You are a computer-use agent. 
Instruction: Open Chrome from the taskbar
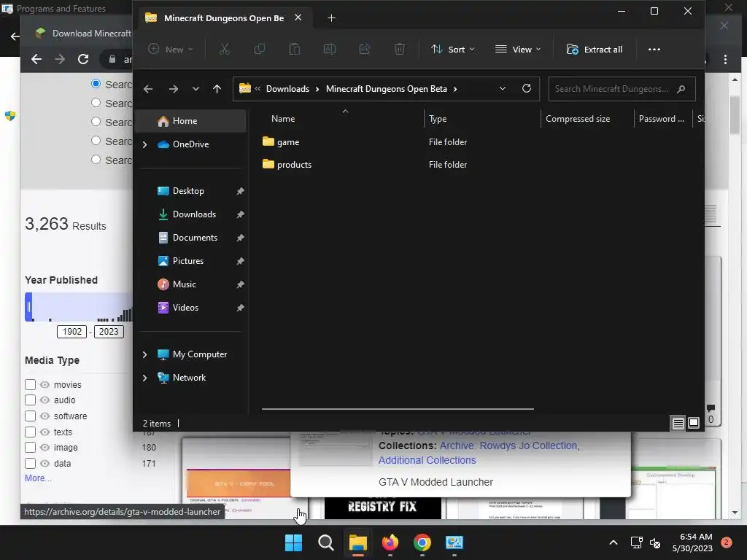coord(422,542)
